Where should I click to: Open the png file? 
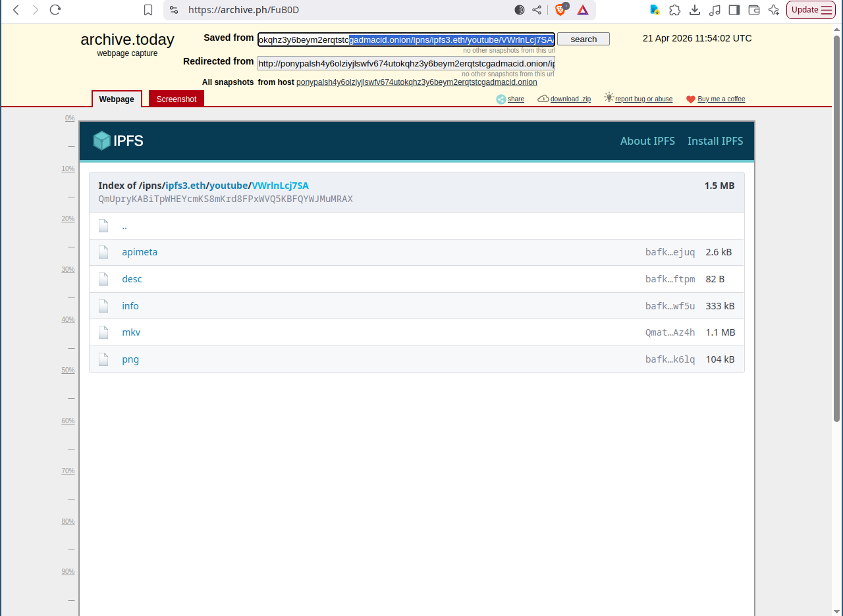click(x=130, y=359)
